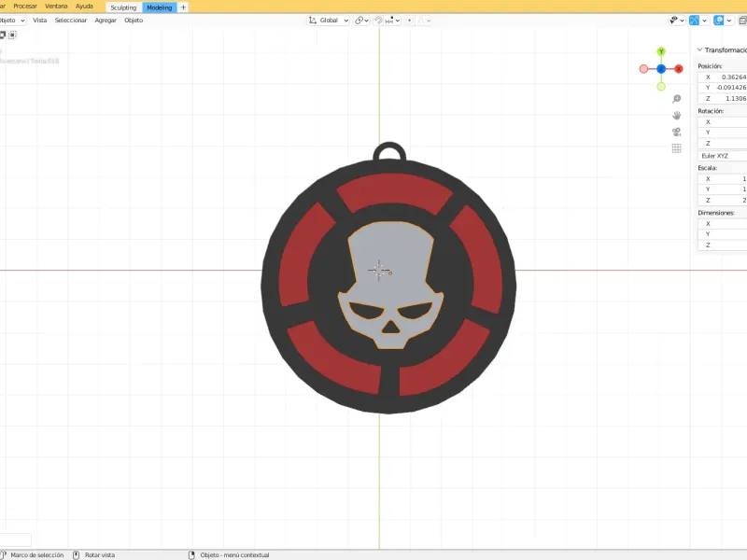This screenshot has width=747, height=560.
Task: Click the green Y axis gizmo ball
Action: pos(661,51)
